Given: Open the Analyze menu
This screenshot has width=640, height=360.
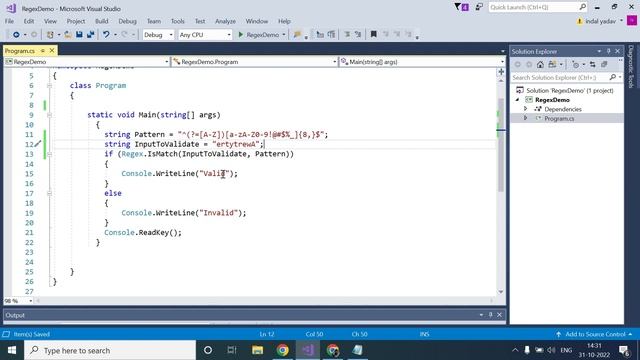Looking at the screenshot, I should tap(225, 21).
